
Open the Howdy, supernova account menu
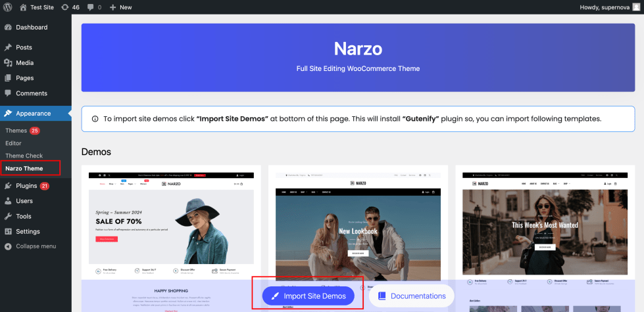[610, 7]
